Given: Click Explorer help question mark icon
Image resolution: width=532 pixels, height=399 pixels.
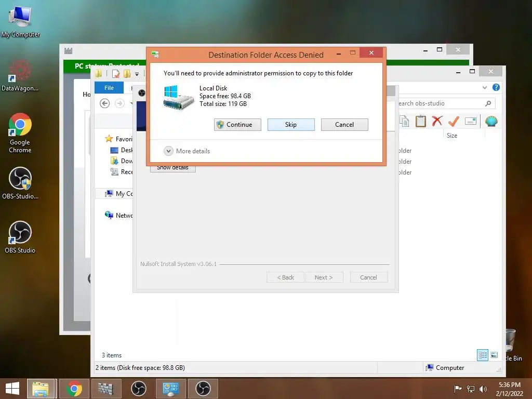Looking at the screenshot, I should [x=496, y=87].
